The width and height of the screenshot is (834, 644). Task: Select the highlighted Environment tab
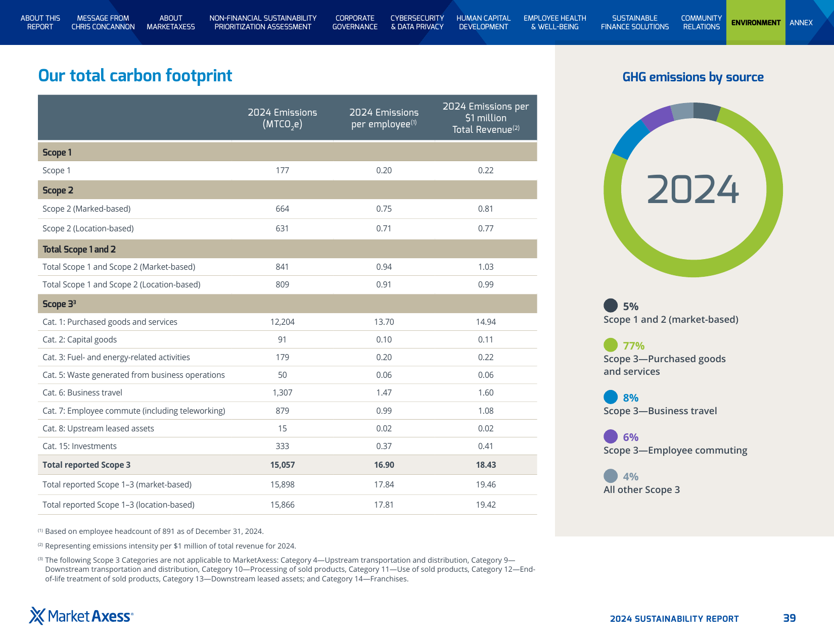(756, 22)
